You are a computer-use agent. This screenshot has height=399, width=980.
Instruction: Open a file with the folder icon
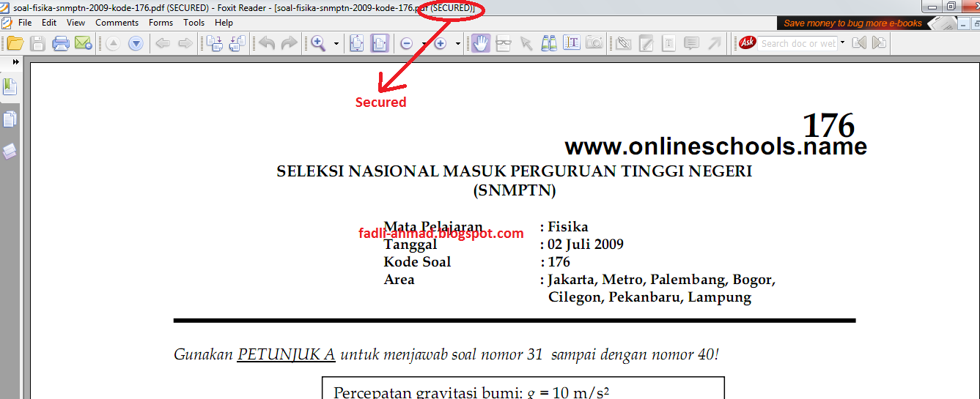15,43
